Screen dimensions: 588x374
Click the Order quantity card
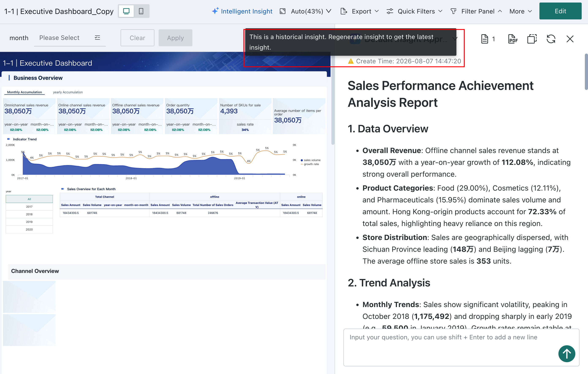pyautogui.click(x=191, y=116)
